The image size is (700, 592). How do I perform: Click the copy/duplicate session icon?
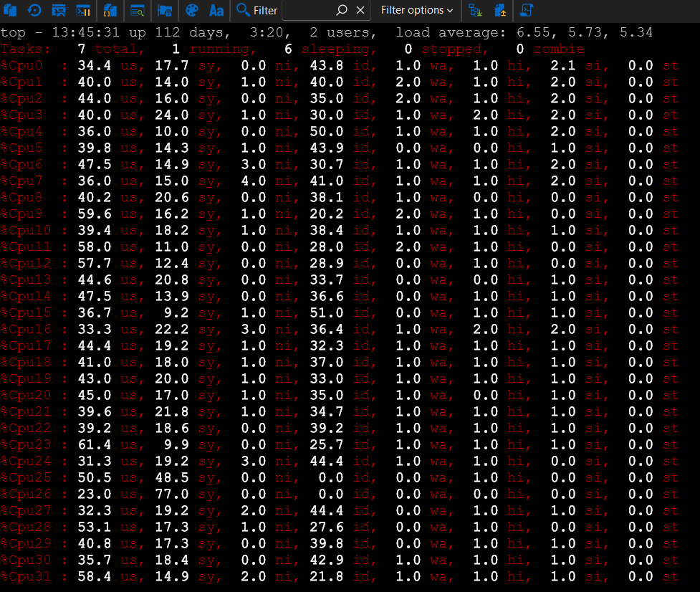(x=11, y=10)
